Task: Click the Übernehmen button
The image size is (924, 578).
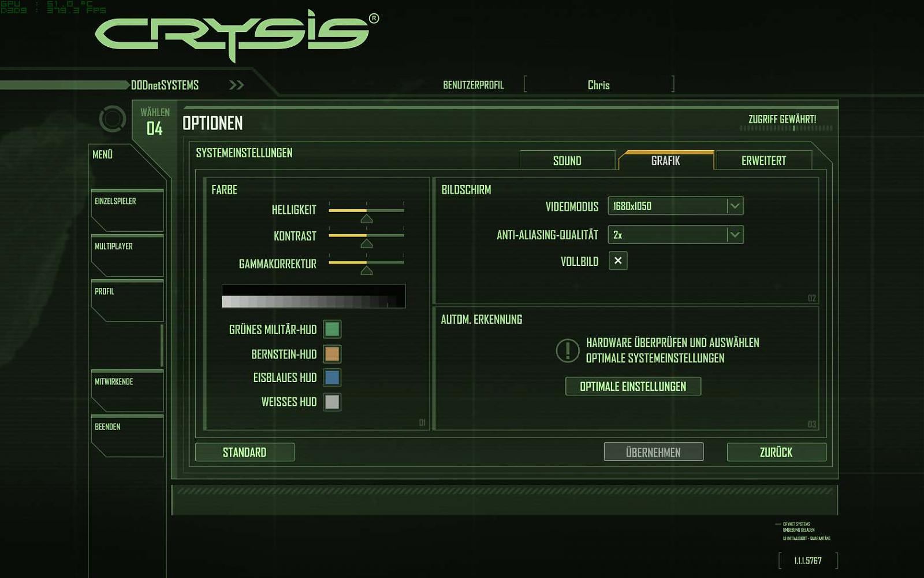Action: pyautogui.click(x=654, y=452)
